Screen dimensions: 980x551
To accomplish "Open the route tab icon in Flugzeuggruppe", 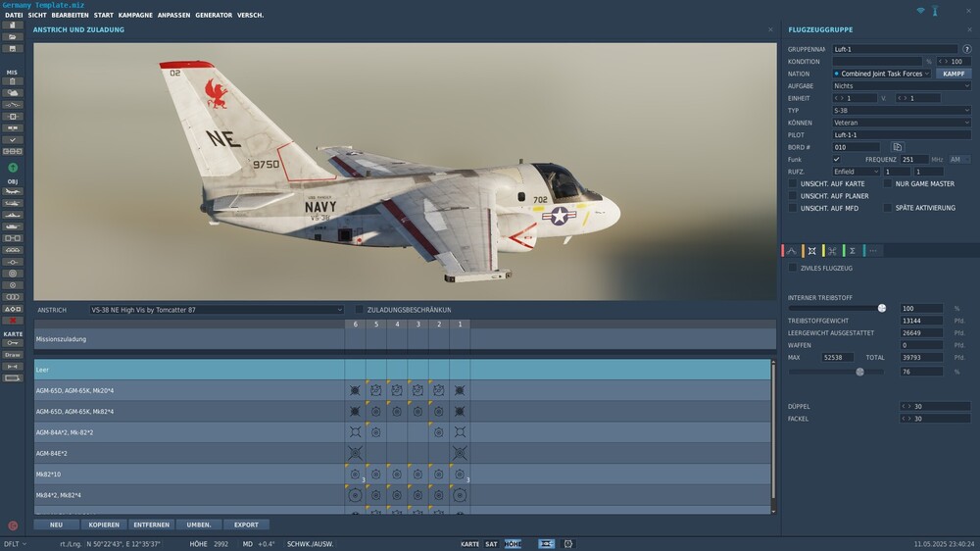I will click(x=791, y=251).
